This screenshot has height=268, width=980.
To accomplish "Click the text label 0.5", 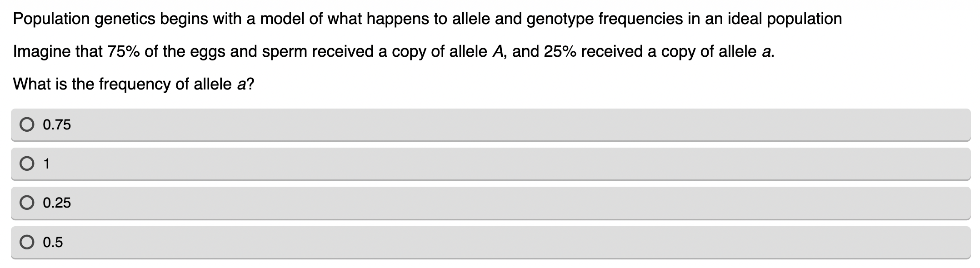I will [54, 243].
